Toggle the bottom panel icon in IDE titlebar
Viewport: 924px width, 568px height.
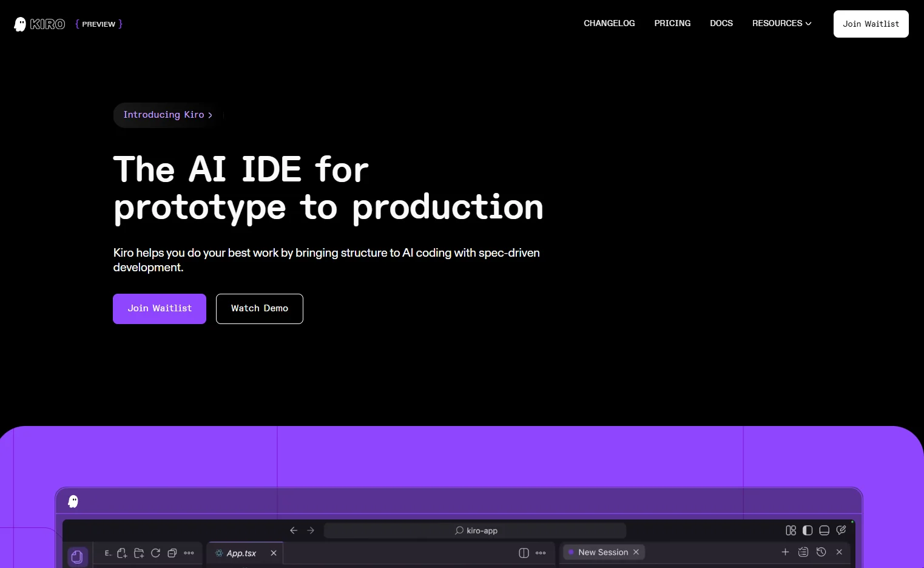pyautogui.click(x=824, y=530)
